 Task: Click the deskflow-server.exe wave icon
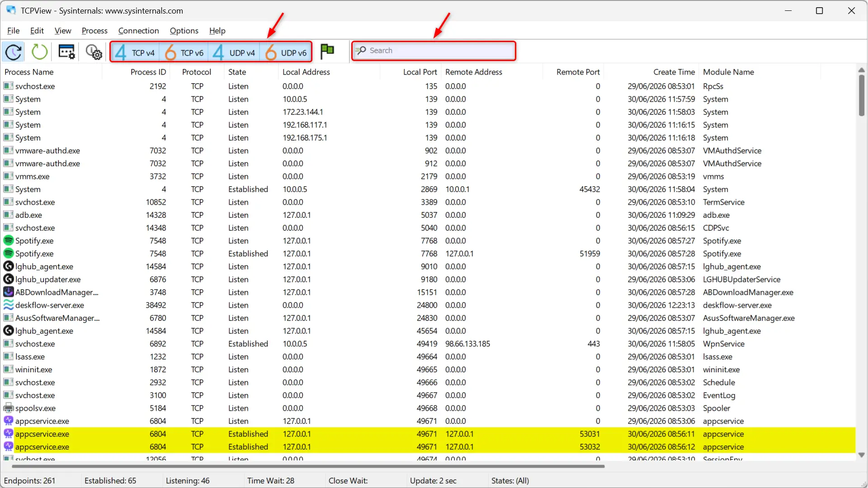point(8,305)
